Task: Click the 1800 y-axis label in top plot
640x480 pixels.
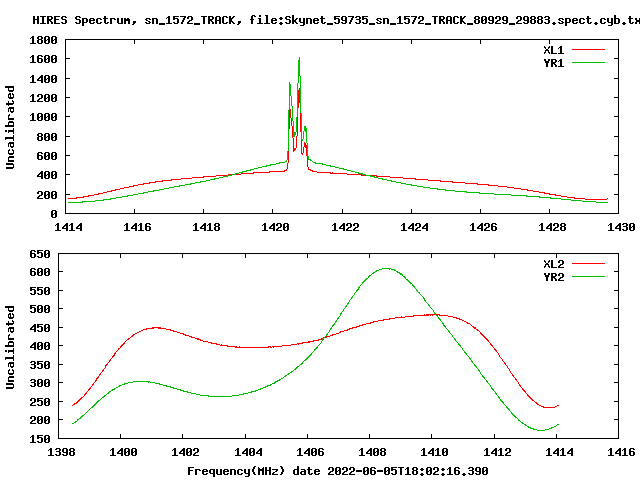Action: 43,40
